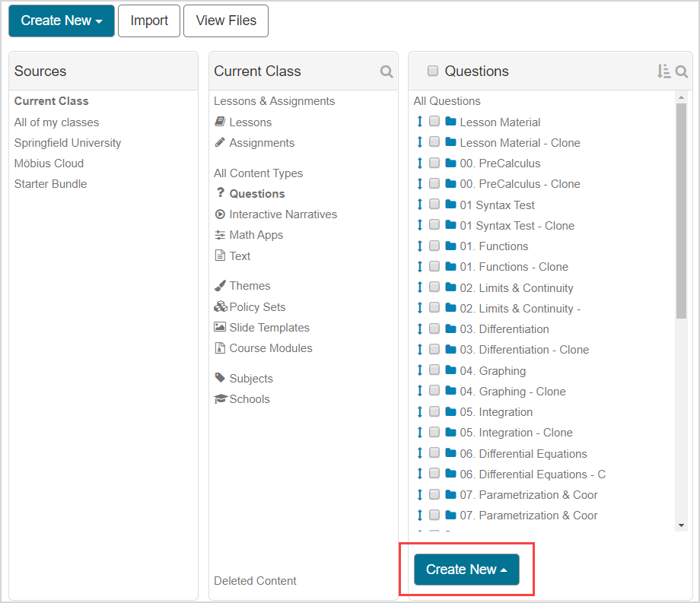Open the Deleted Content link
The width and height of the screenshot is (700, 603).
[x=255, y=581]
